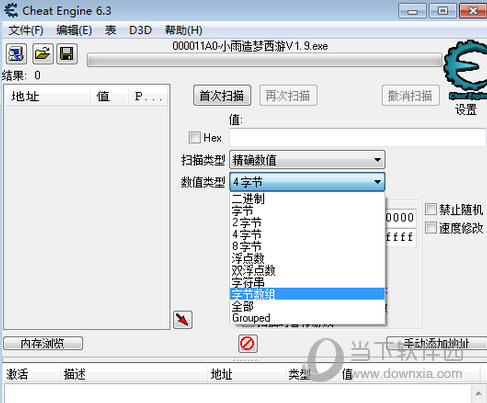Select 二进制 from the value type list
The width and height of the screenshot is (487, 403).
point(307,198)
